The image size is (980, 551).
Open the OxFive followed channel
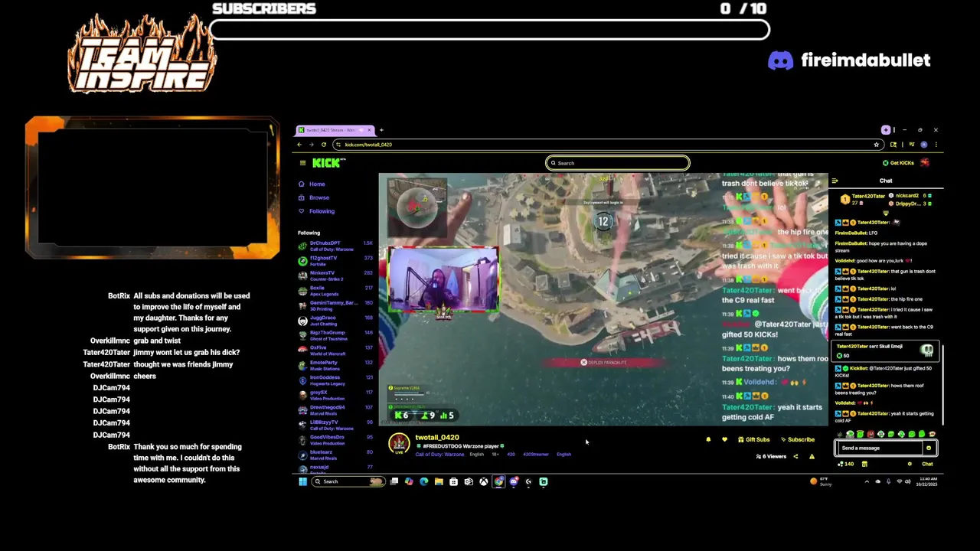[335, 350]
